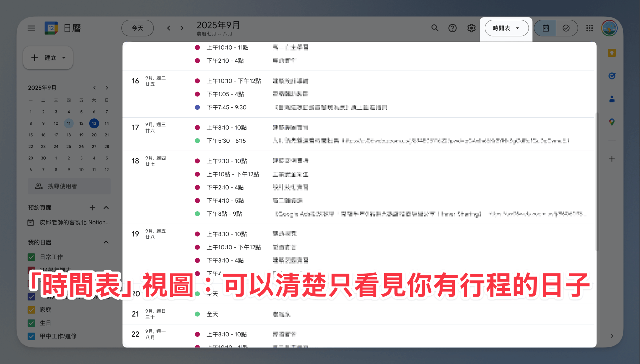Open Google Keep in side panel
640x364 pixels.
point(612,53)
